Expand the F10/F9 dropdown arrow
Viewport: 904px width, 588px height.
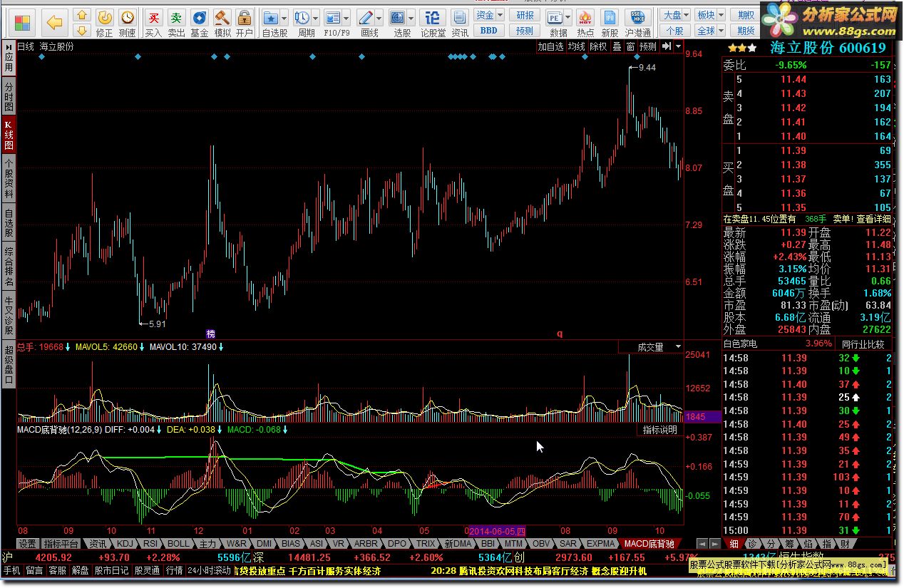pos(347,17)
